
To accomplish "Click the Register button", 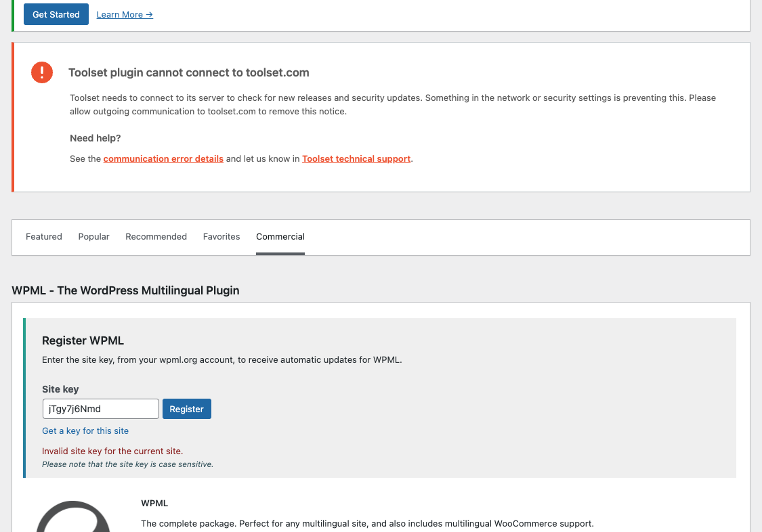I will click(187, 409).
